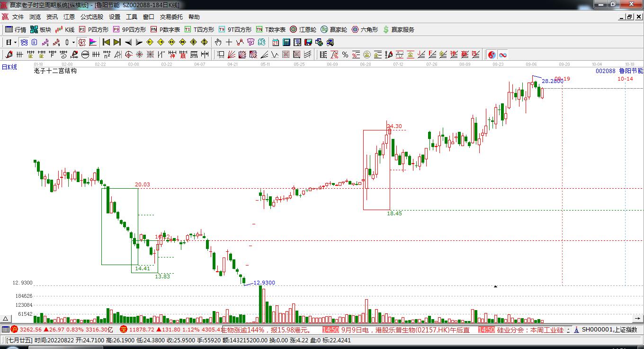
Task: Click the black right triangle arrow
Action: tap(139, 42)
